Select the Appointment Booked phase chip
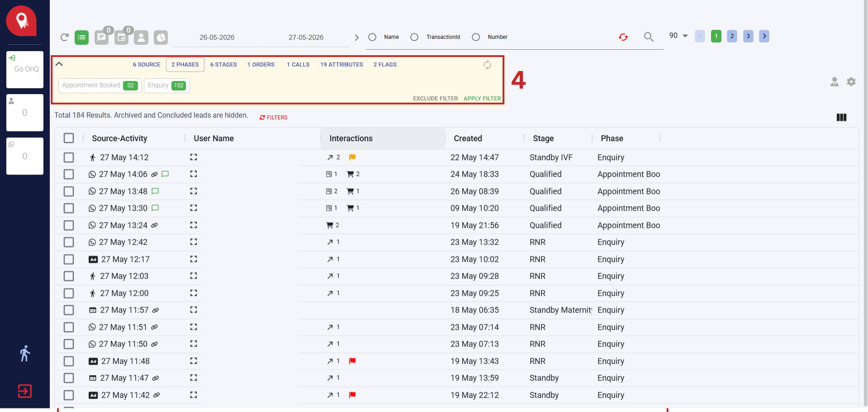This screenshot has height=412, width=868. click(x=100, y=85)
